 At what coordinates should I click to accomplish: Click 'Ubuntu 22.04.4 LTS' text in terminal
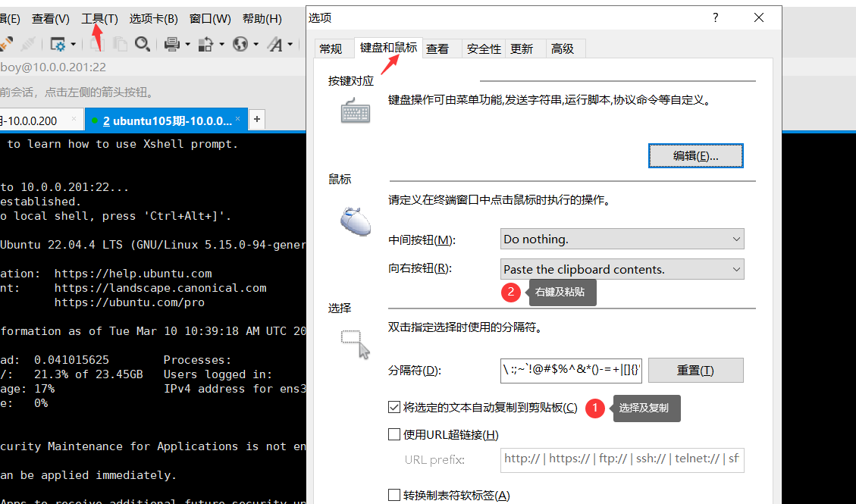click(x=61, y=245)
